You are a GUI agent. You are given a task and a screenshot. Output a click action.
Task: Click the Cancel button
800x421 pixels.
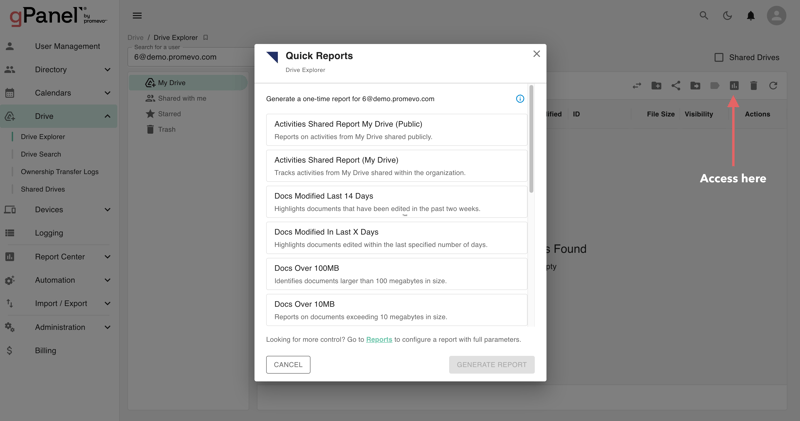click(288, 365)
